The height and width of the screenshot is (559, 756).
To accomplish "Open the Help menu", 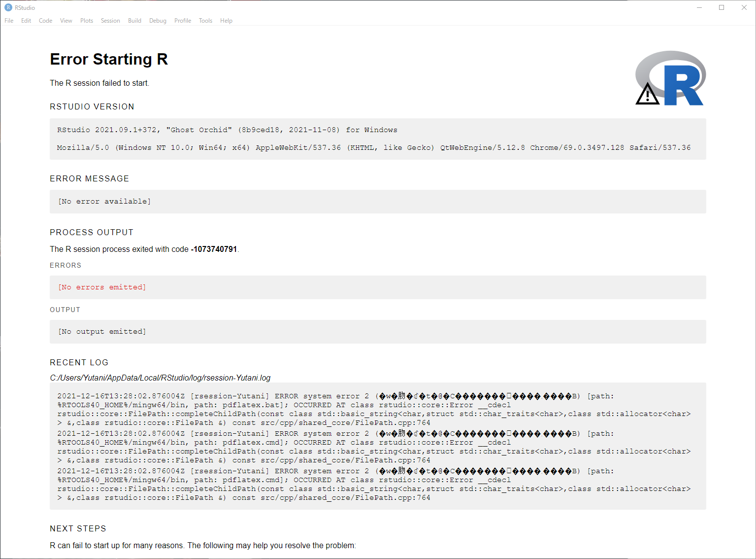I will [226, 21].
